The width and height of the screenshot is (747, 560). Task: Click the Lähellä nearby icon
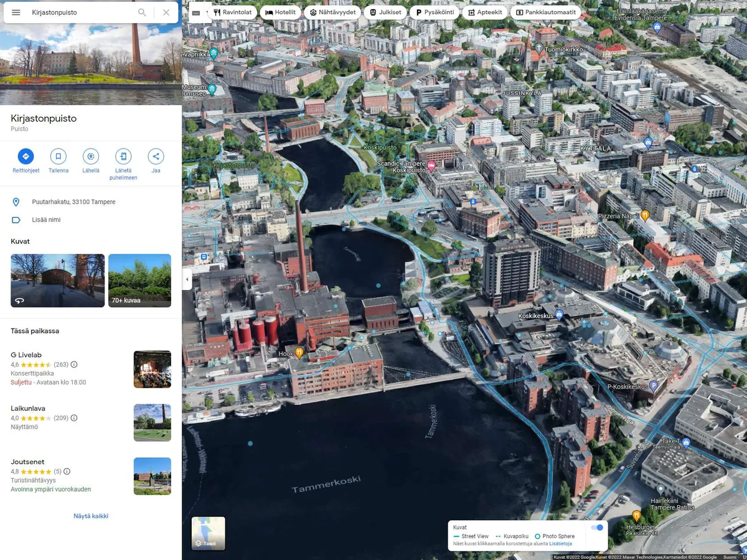click(91, 156)
